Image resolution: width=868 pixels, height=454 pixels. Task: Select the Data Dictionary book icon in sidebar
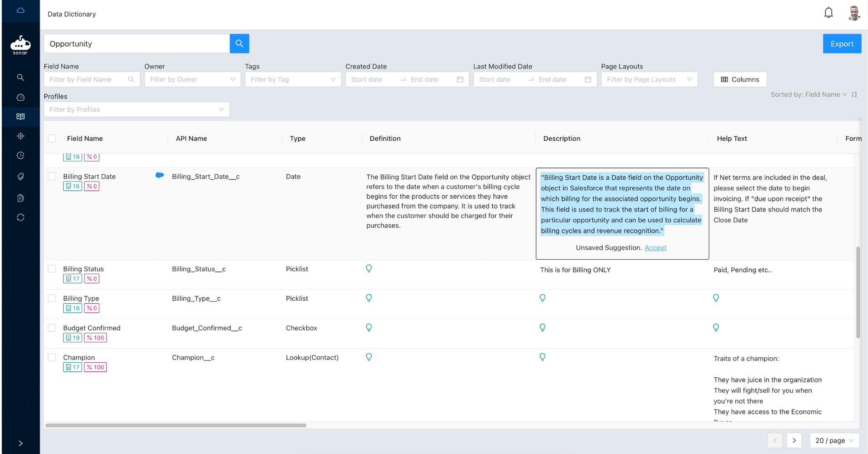(x=20, y=116)
